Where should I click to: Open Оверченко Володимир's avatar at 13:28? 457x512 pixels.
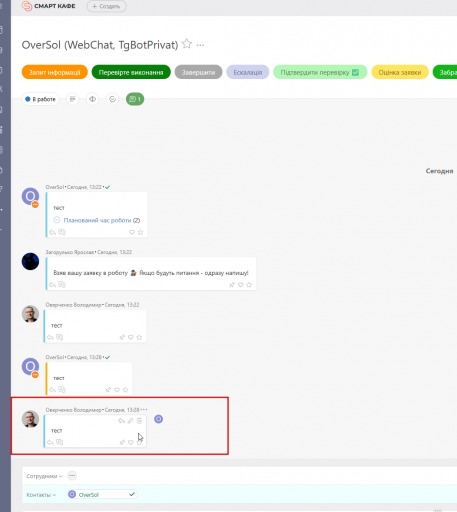(x=30, y=419)
